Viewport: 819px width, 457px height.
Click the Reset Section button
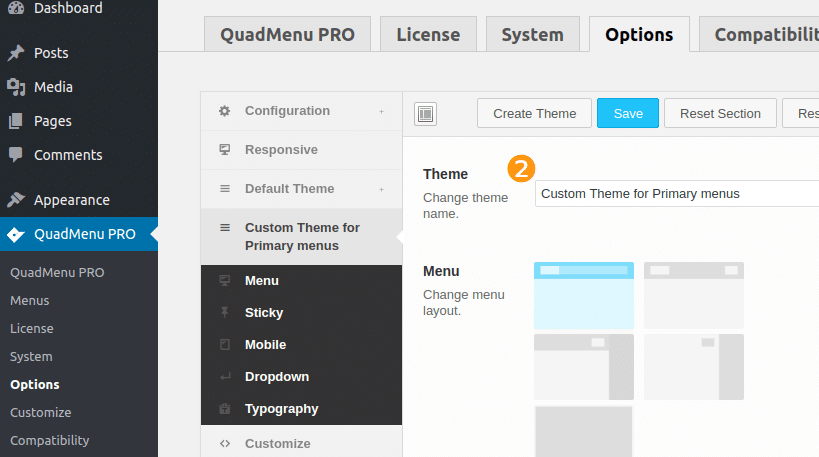coord(720,113)
